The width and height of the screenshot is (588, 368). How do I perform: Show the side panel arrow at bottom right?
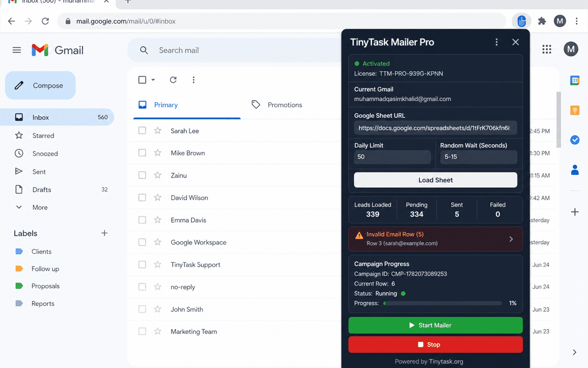pos(575,352)
